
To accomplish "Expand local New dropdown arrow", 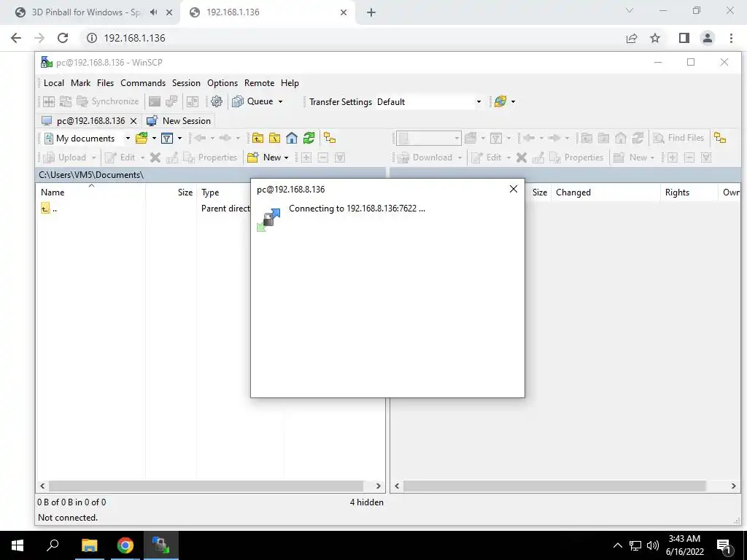I will point(286,157).
